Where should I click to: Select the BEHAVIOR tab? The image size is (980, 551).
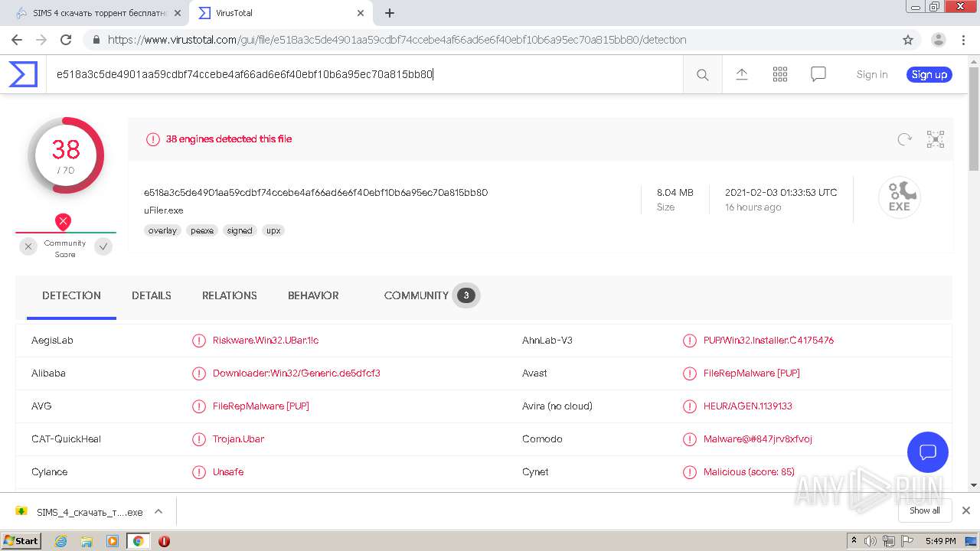313,295
